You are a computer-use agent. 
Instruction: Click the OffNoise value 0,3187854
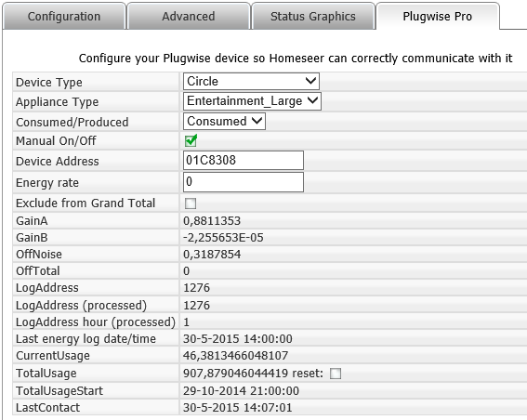tap(212, 255)
